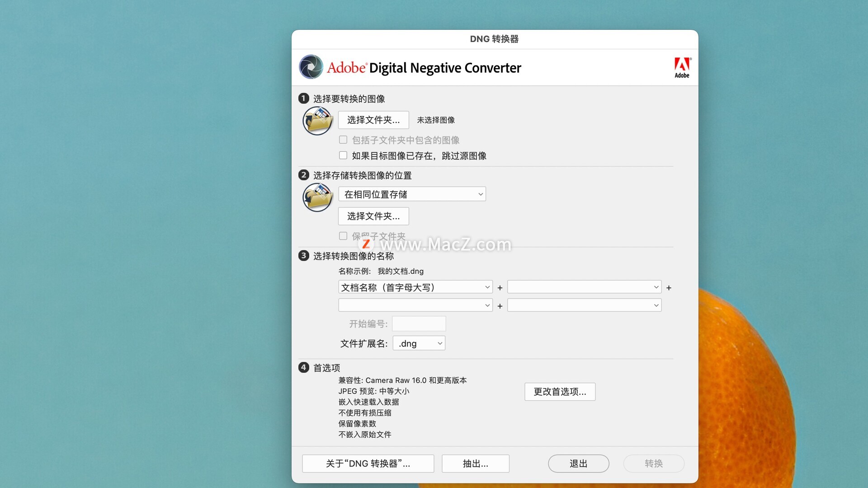
Task: Click 选择文件夹... button under 选择要转换的图像
Action: point(373,120)
